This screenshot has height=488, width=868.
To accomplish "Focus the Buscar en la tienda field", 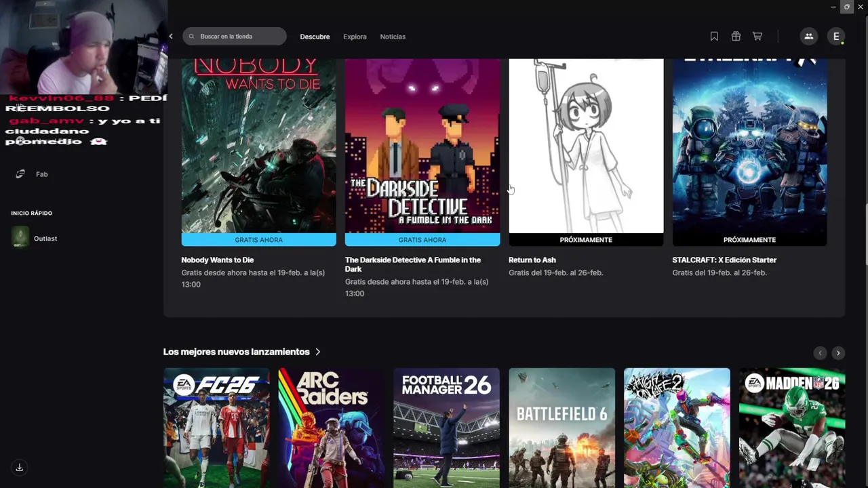I will click(235, 37).
